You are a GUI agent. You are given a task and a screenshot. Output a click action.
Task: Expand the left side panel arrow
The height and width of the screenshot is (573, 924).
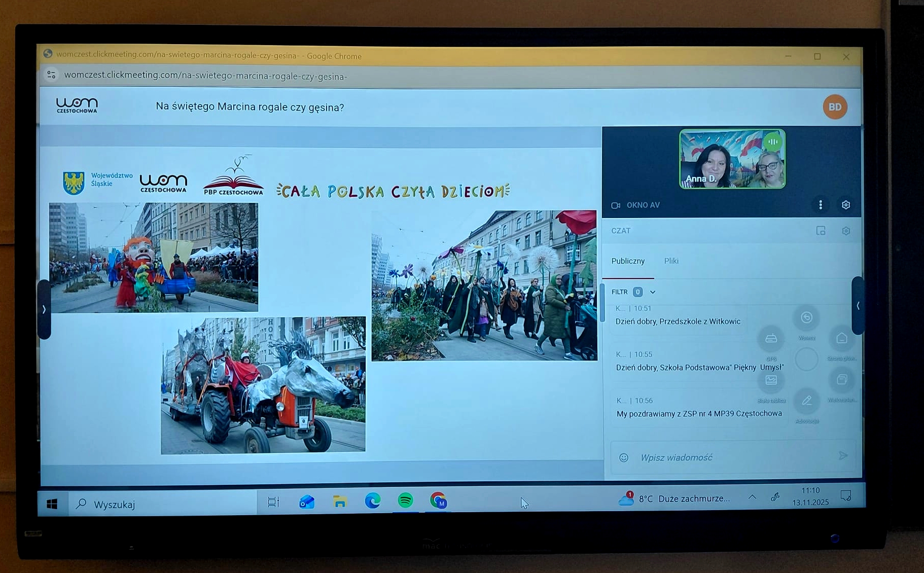click(44, 309)
